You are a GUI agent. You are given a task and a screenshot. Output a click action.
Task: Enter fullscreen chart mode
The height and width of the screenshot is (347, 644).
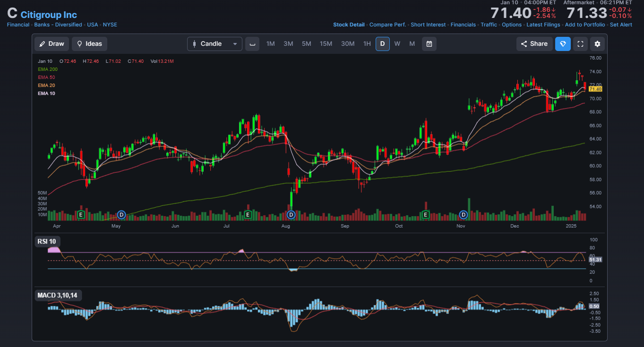click(x=581, y=44)
